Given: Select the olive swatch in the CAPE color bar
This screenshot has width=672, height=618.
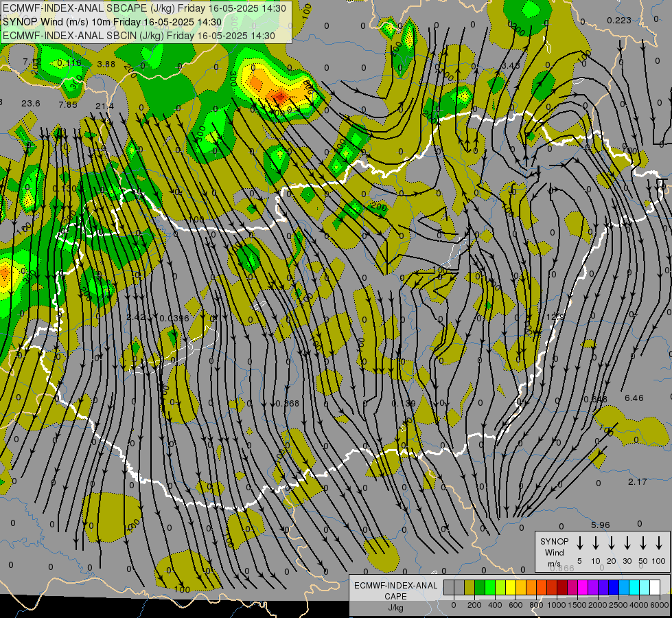Looking at the screenshot, I should [x=470, y=587].
